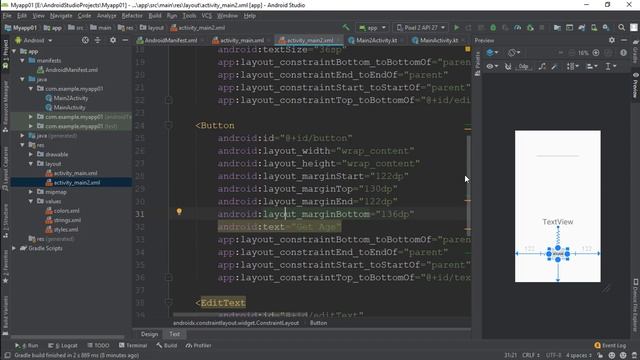Expand the mipmap folder
The width and height of the screenshot is (640, 360).
(x=31, y=192)
